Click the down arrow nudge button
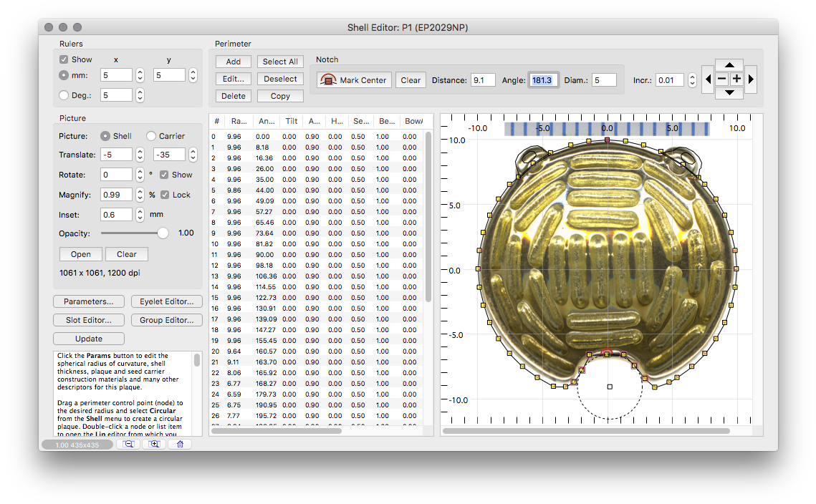Viewport: 816px width, 504px height. click(x=729, y=93)
